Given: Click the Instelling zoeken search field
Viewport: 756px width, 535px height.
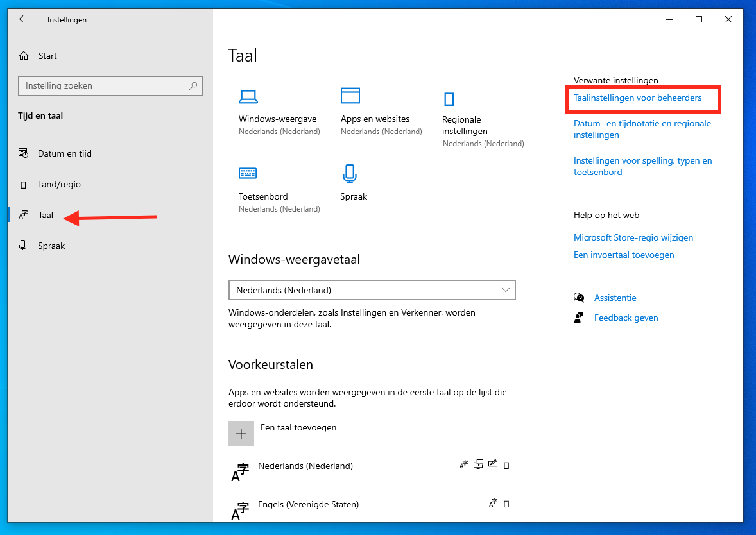Looking at the screenshot, I should coord(103,85).
